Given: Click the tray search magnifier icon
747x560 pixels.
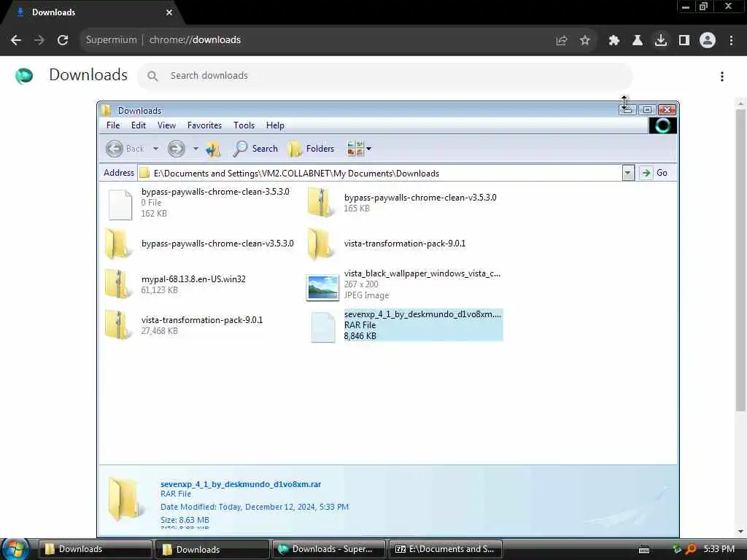Looking at the screenshot, I should [x=690, y=549].
